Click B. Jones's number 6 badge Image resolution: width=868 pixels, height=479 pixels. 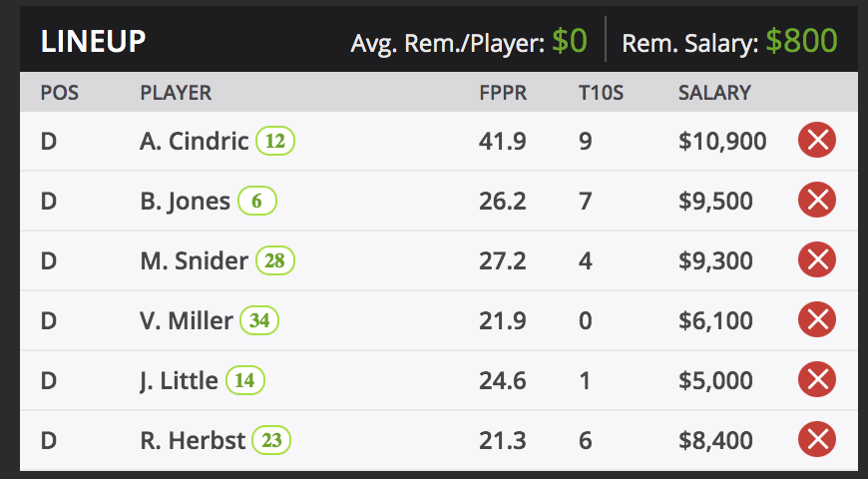coord(256,202)
